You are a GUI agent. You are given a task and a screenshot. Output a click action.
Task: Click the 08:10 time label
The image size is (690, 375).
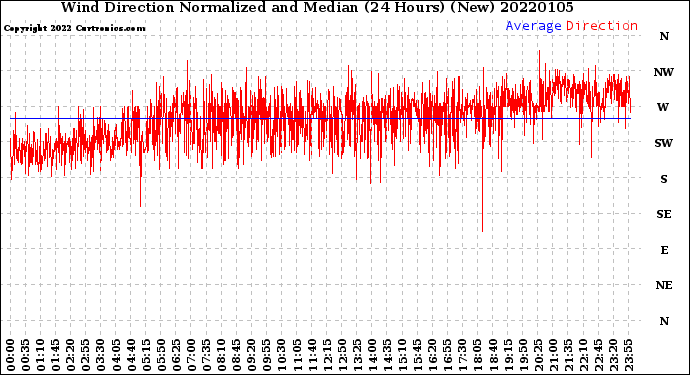pos(221,355)
